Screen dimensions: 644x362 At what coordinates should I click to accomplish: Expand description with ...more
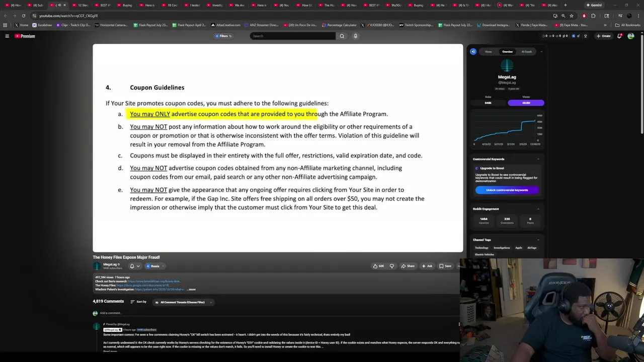(191, 290)
